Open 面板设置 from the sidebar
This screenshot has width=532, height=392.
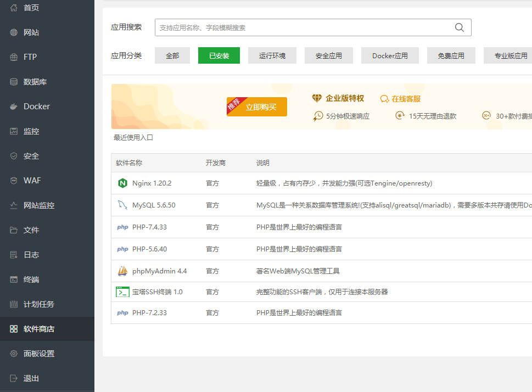tap(38, 354)
